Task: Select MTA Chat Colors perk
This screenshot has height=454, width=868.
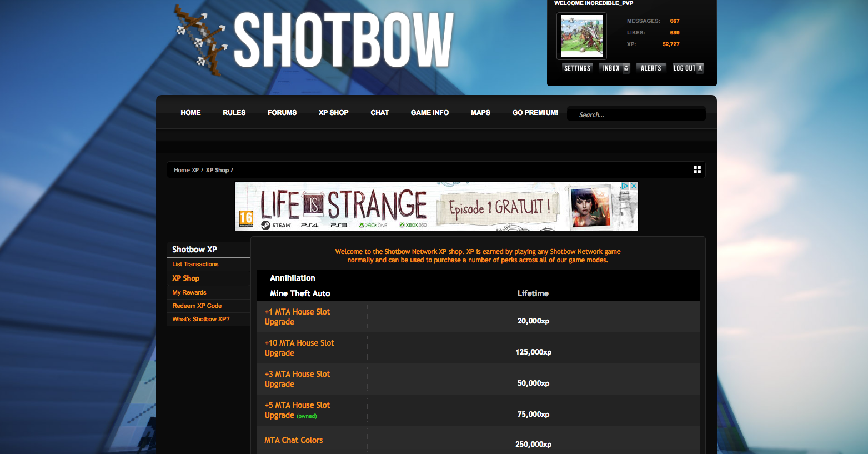Action: (293, 440)
